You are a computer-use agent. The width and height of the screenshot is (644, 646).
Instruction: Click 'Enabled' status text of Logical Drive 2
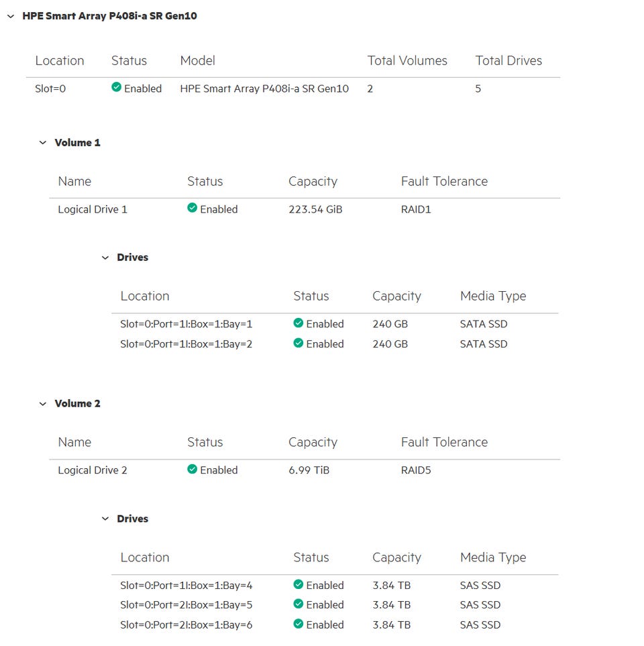[x=219, y=470]
